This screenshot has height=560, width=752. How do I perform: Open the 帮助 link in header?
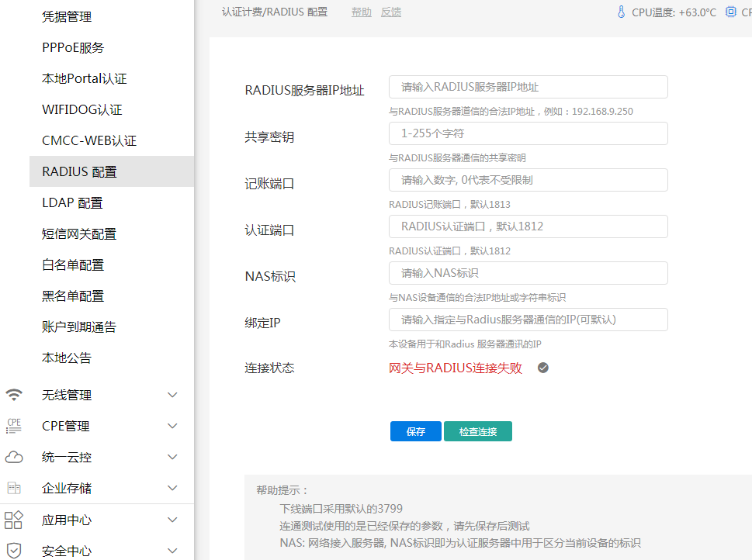(362, 12)
